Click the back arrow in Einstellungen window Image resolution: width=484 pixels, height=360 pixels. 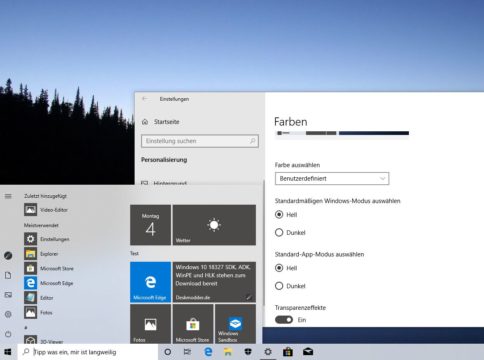[x=145, y=99]
